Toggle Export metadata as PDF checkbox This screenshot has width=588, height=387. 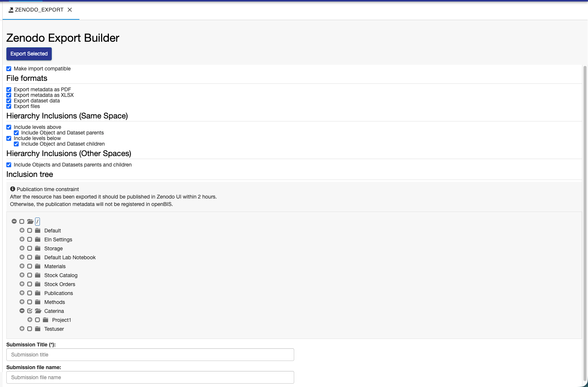pyautogui.click(x=9, y=89)
